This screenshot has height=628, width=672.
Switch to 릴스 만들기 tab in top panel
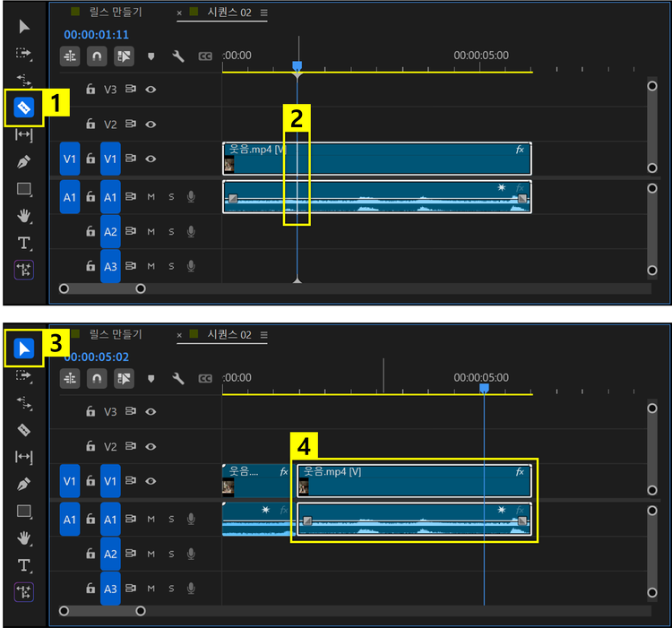click(116, 12)
